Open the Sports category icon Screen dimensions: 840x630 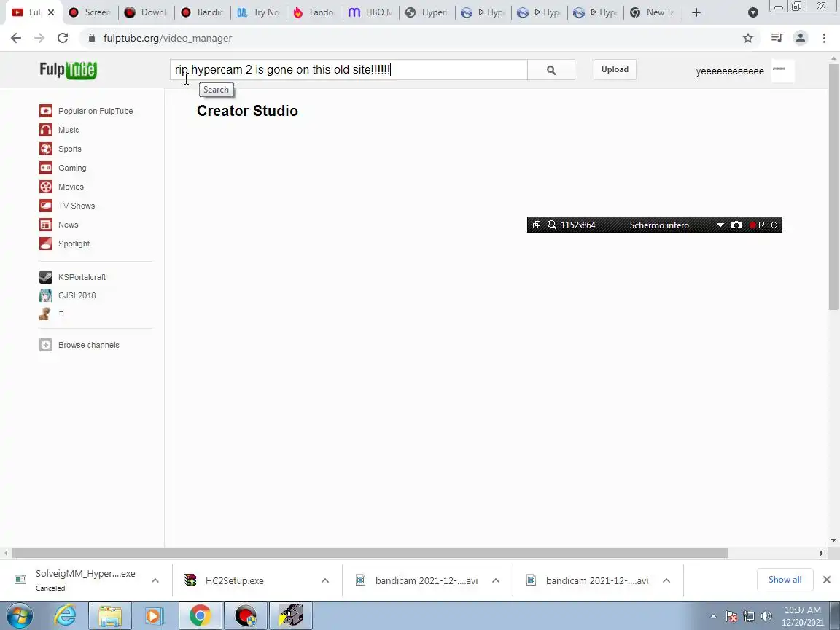point(46,149)
